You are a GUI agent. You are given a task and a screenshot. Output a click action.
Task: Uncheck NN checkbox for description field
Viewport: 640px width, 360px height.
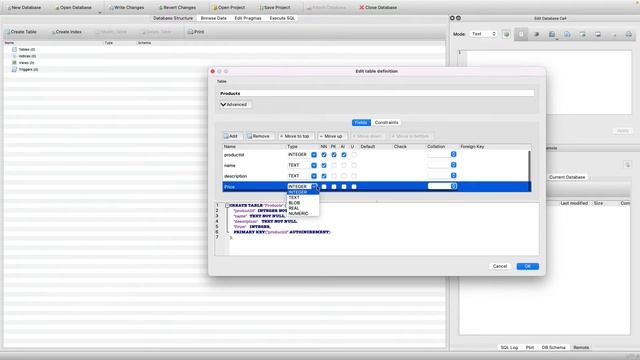point(324,176)
